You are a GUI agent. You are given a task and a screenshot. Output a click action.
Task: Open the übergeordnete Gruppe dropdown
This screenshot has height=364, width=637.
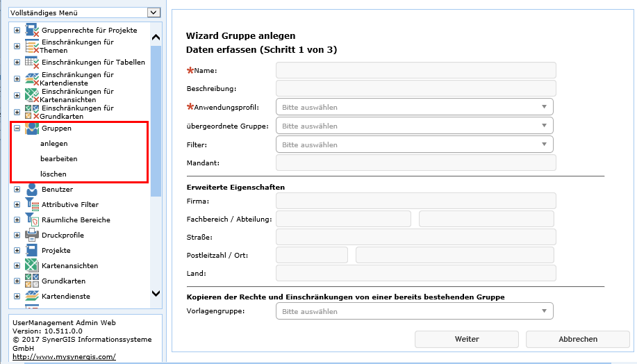(415, 126)
